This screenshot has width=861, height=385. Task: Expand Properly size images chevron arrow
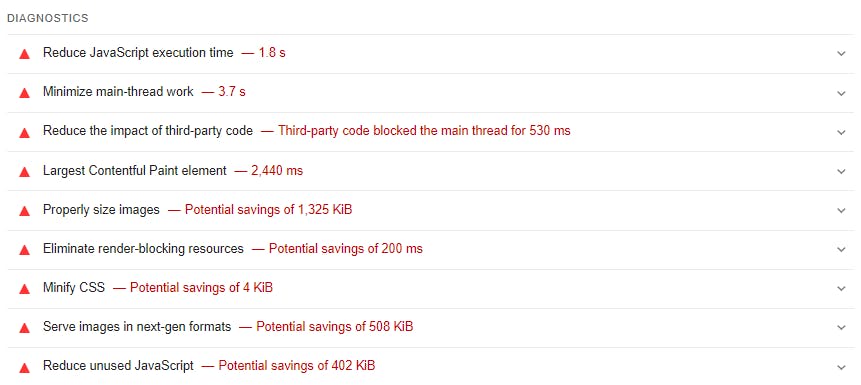pyautogui.click(x=841, y=210)
